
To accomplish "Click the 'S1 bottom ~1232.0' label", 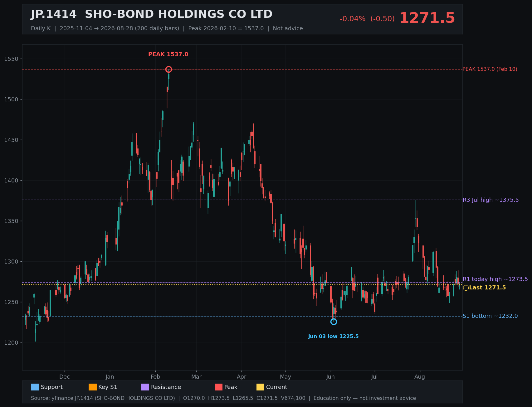I will [490, 316].
